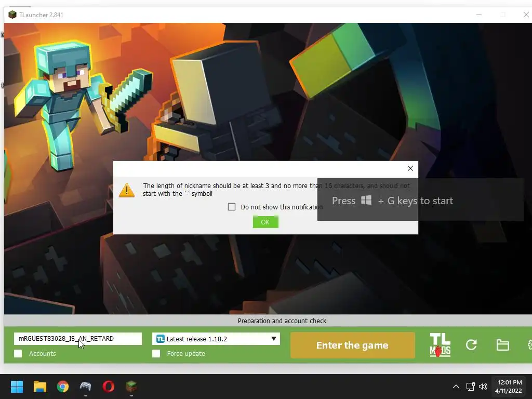Open the TL Mods icon
This screenshot has height=399, width=532.
click(440, 345)
